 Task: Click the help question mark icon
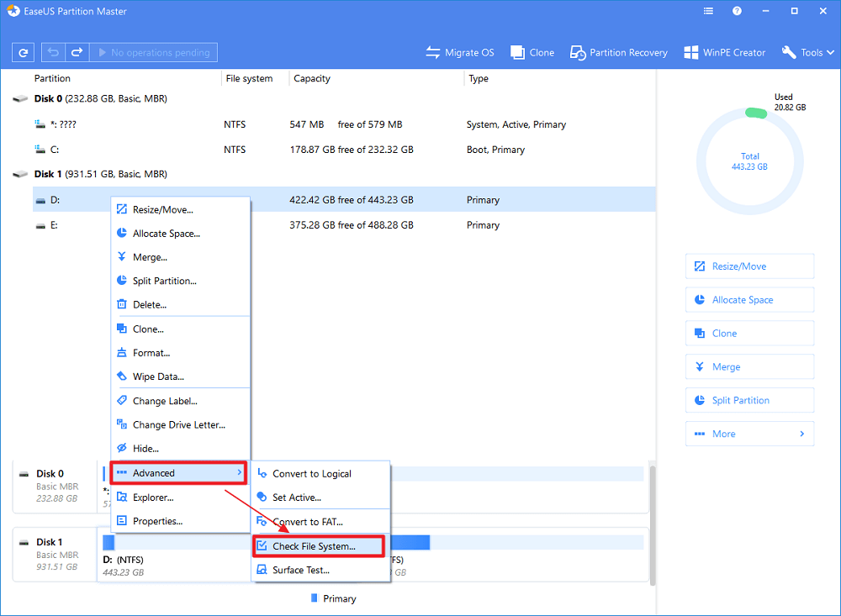(737, 12)
